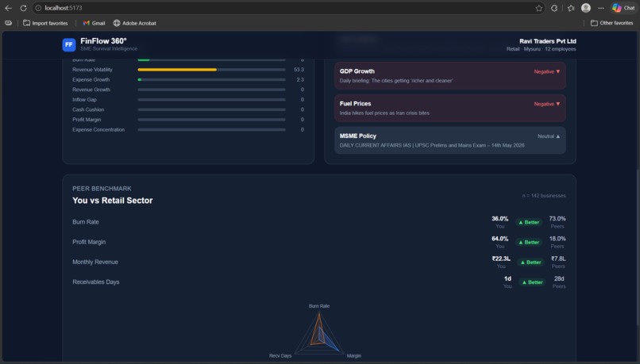640x364 pixels.
Task: Click Revenue Volatility progress bar
Action: 211,70
